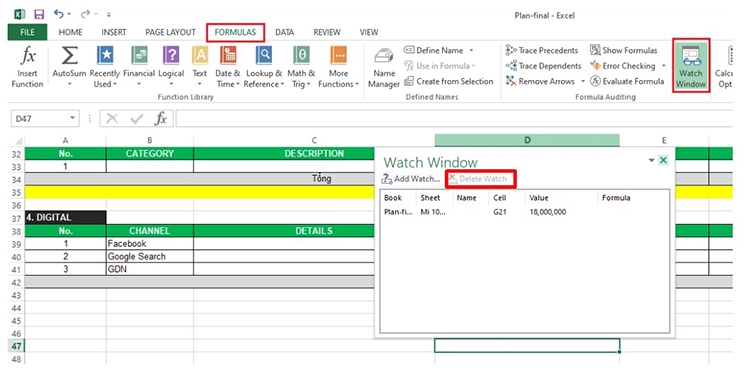Select all cells with corner triangle

coord(18,141)
